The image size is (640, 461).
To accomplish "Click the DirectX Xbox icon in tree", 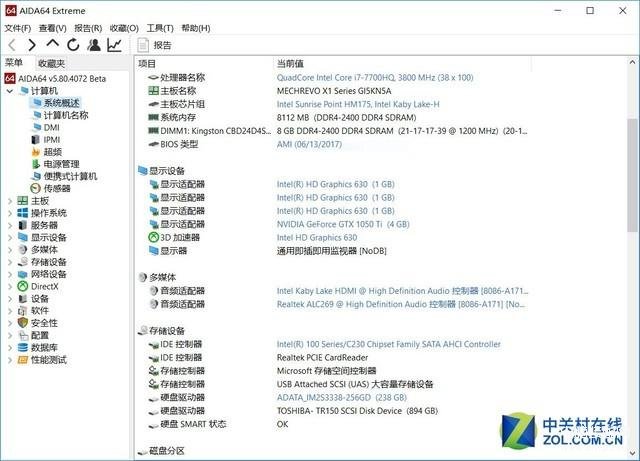I will (x=23, y=286).
